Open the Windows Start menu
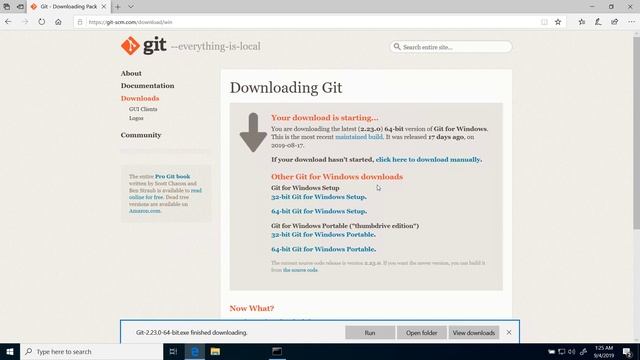The image size is (640, 360). 10,351
